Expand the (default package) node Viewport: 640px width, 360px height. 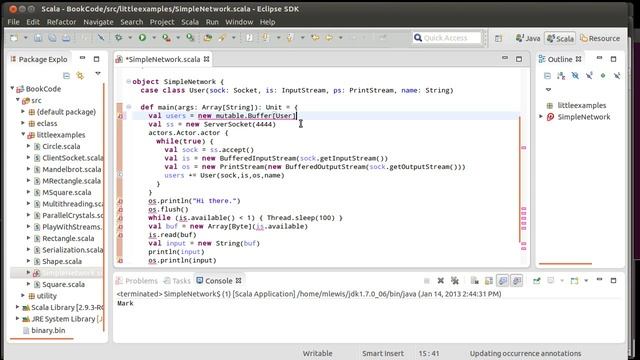tap(23, 111)
